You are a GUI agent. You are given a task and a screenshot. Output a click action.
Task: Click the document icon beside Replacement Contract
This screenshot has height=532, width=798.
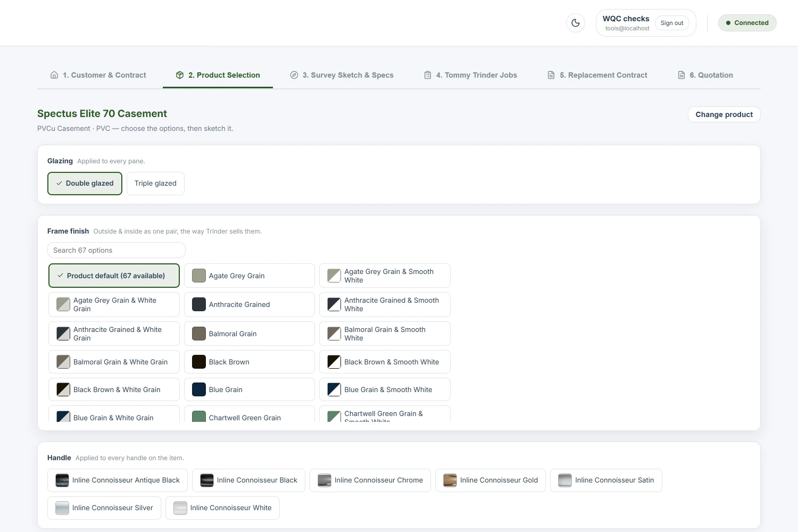pyautogui.click(x=551, y=75)
